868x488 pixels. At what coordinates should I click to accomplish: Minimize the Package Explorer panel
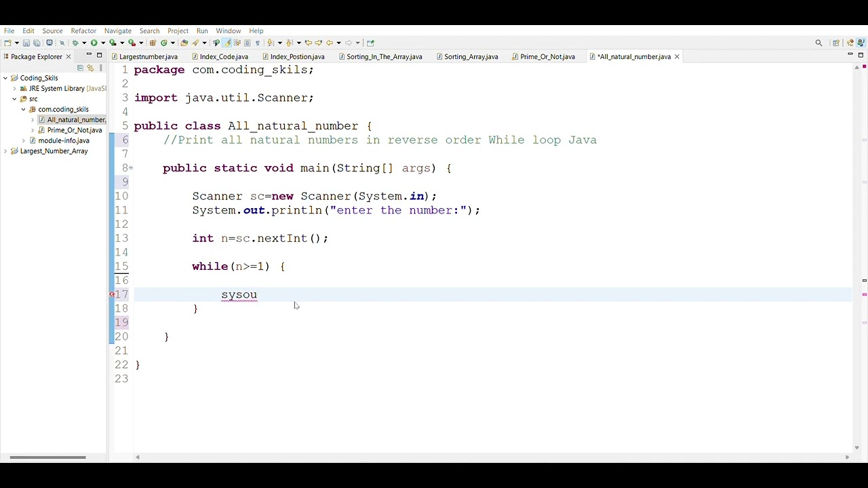pos(88,54)
